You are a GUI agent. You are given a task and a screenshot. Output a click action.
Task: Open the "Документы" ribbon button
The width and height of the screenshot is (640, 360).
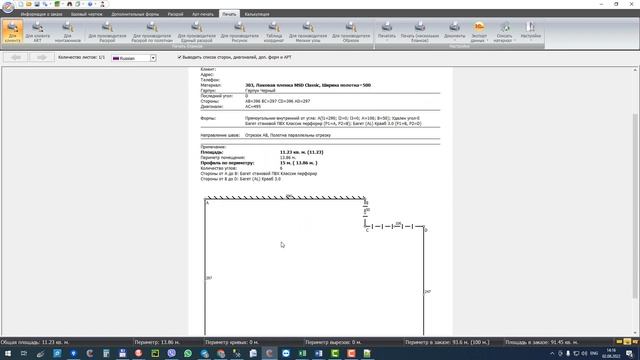454,31
